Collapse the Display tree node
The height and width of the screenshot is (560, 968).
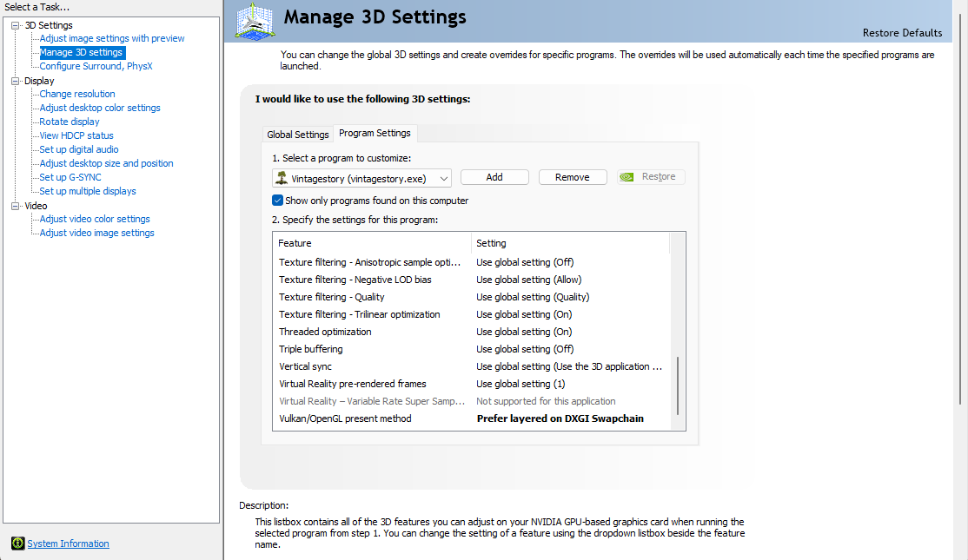pos(16,81)
